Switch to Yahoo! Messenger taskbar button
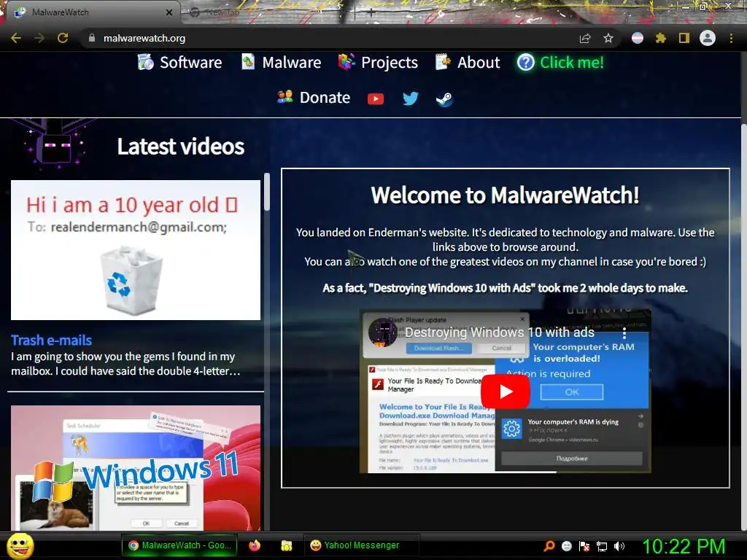 pos(362,545)
